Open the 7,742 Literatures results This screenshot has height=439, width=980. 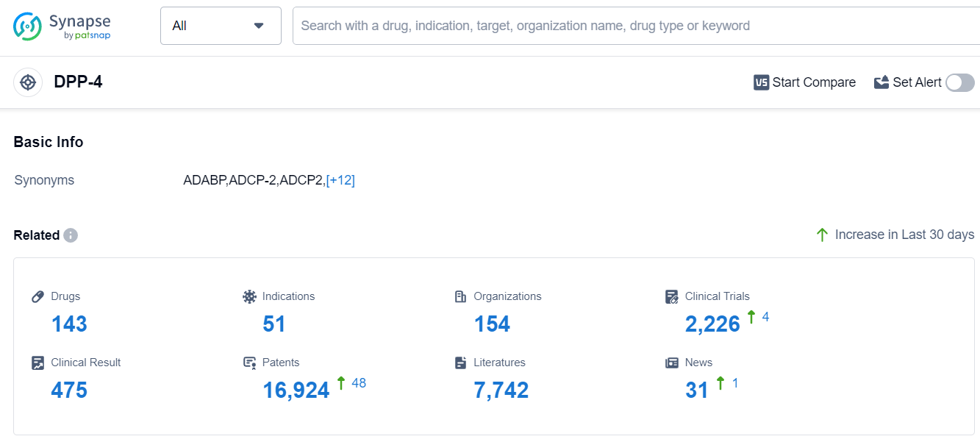point(501,390)
